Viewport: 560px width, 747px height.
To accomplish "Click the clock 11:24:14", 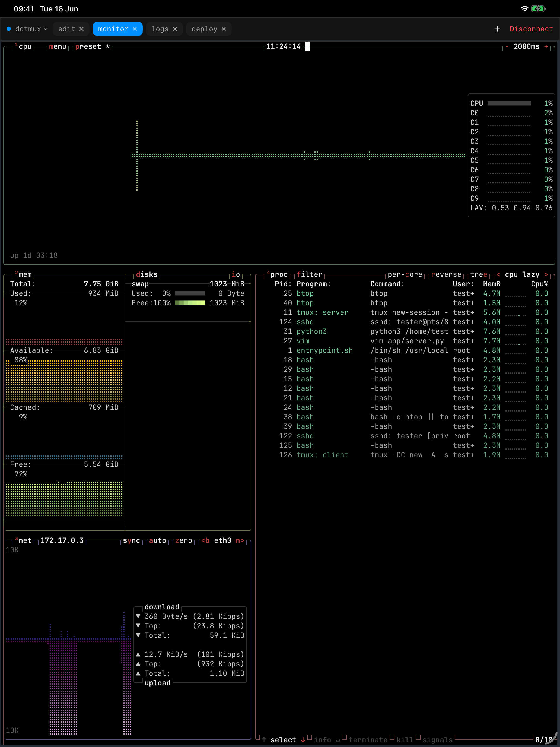I will pos(283,47).
